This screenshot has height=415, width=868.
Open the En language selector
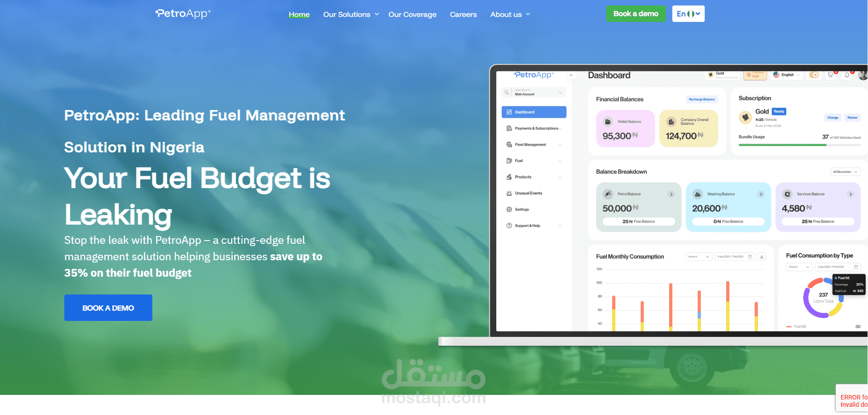click(x=688, y=14)
